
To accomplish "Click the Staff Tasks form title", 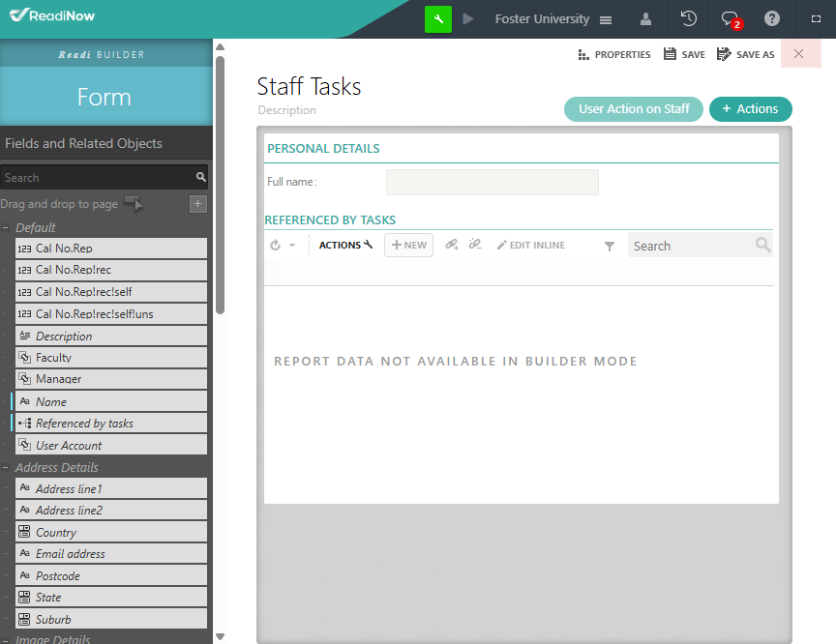I will pos(309,86).
